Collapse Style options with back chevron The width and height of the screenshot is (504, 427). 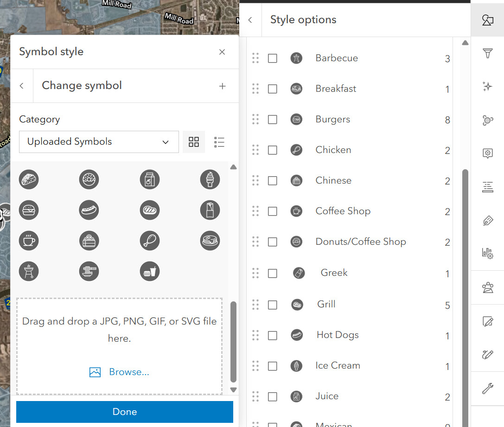click(x=250, y=20)
